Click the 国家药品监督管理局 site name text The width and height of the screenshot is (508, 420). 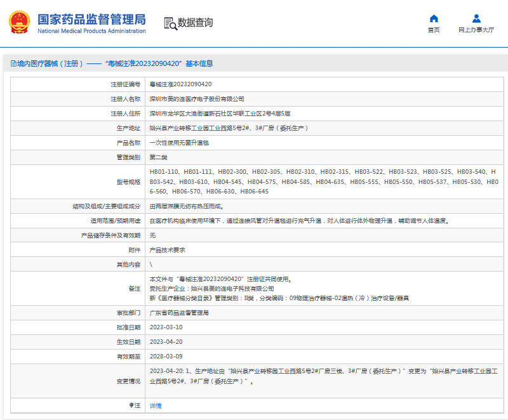click(91, 19)
